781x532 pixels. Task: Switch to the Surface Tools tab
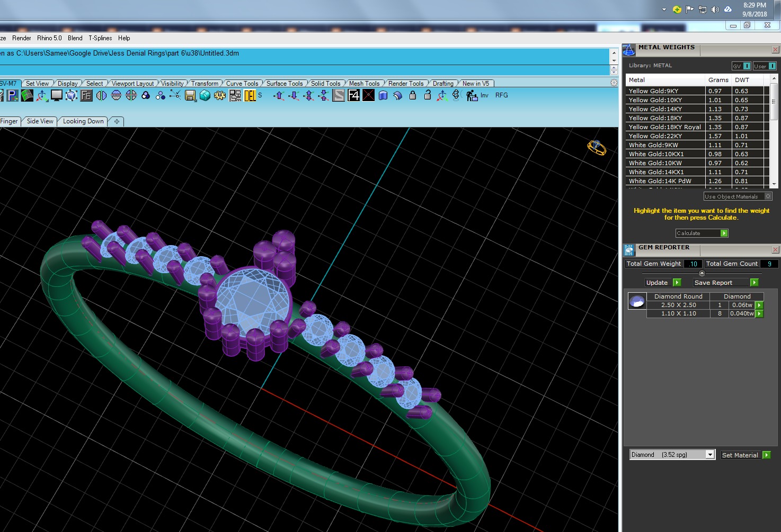pos(285,84)
